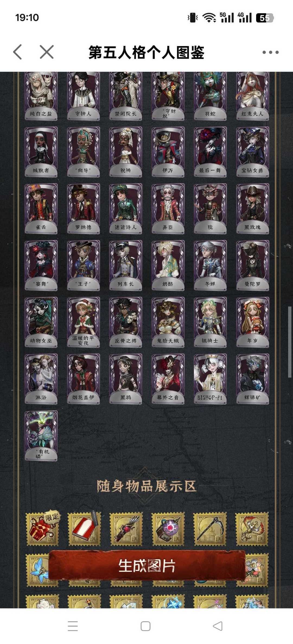Open Android recent apps menu button
The height and width of the screenshot is (644, 293).
[x=73, y=626]
